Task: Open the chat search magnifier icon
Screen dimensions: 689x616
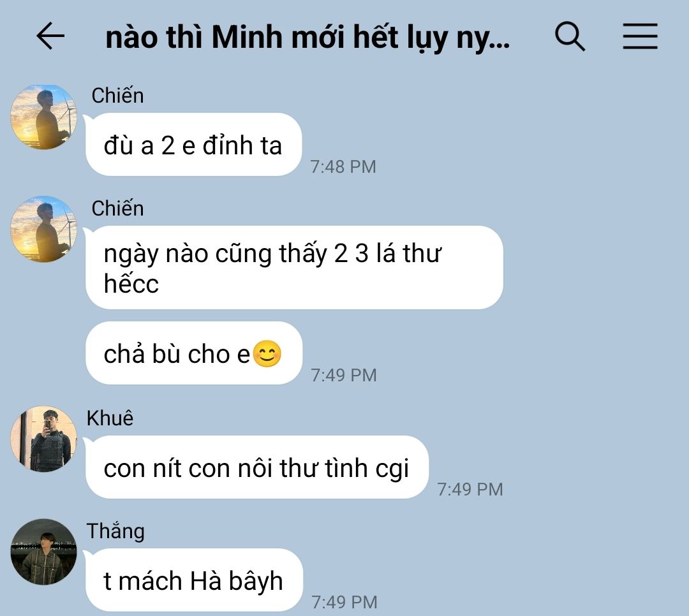Action: point(570,36)
